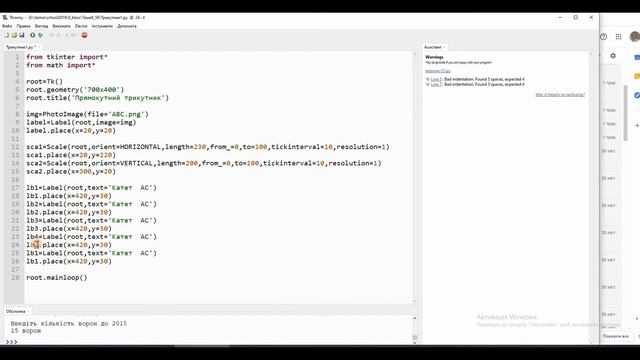Viewport: 640px width, 360px height.
Task: Click Показати все button in browser window
Action: tap(616, 336)
